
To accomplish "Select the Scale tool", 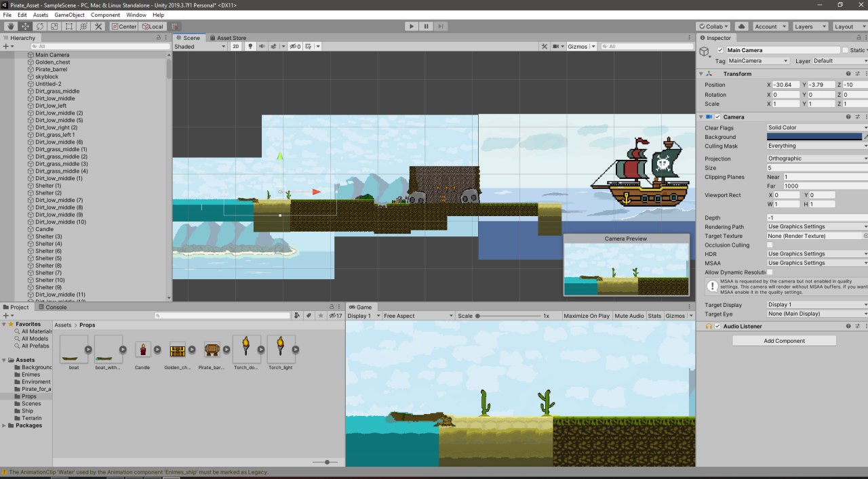I will (54, 26).
